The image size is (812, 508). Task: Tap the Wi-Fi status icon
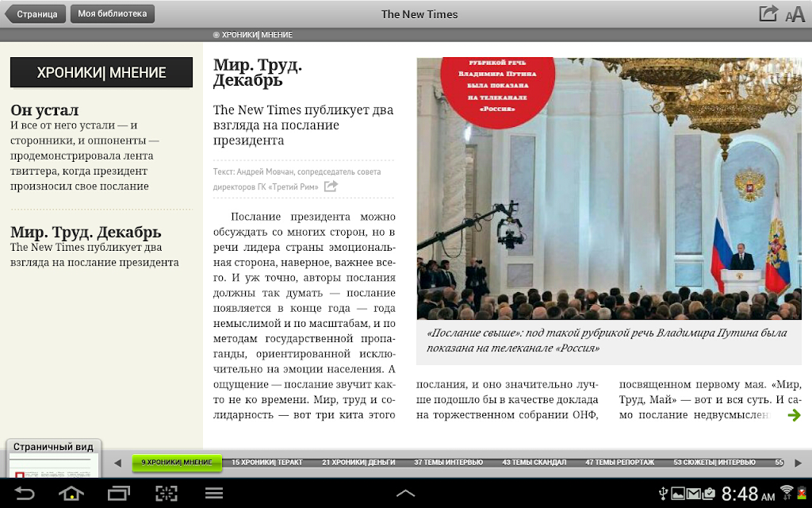(x=787, y=492)
